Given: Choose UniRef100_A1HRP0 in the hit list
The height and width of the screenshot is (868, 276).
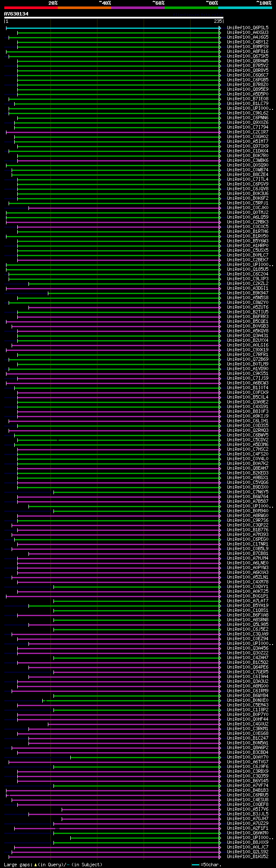Looking at the screenshot, I should point(248,246).
